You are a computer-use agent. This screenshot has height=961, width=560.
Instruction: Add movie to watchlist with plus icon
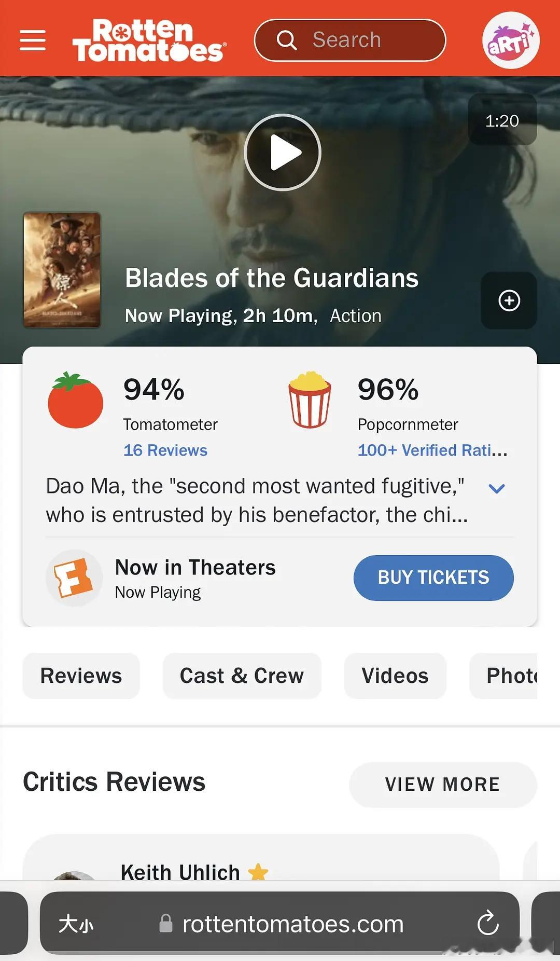(509, 300)
